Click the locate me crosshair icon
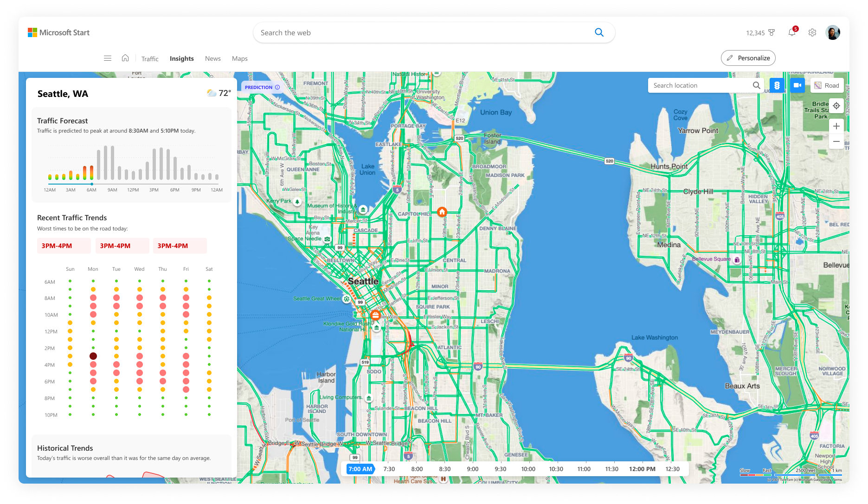 (836, 106)
